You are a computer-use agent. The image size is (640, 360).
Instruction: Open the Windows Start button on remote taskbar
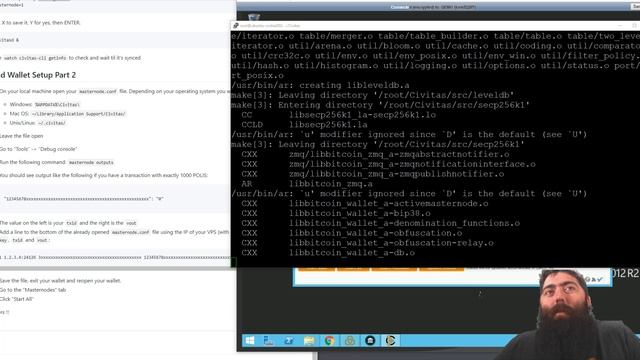coord(250,340)
